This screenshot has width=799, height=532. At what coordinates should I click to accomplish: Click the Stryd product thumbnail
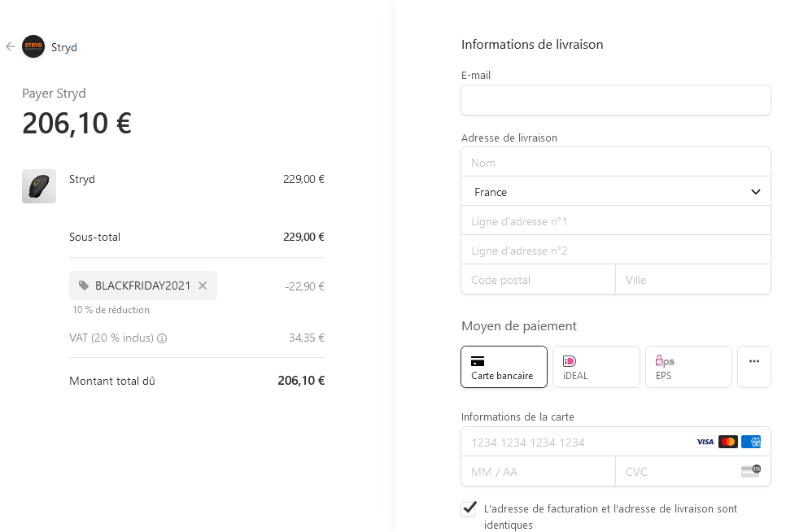(x=39, y=186)
